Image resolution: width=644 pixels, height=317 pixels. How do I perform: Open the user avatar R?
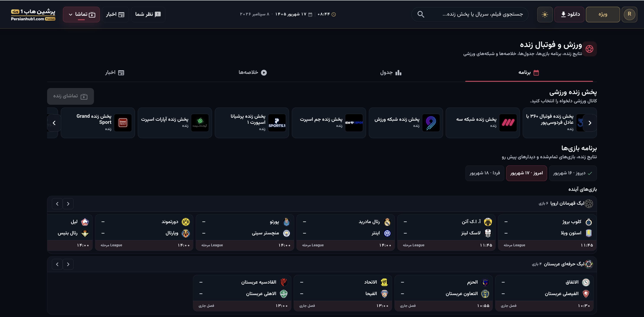pos(629,15)
